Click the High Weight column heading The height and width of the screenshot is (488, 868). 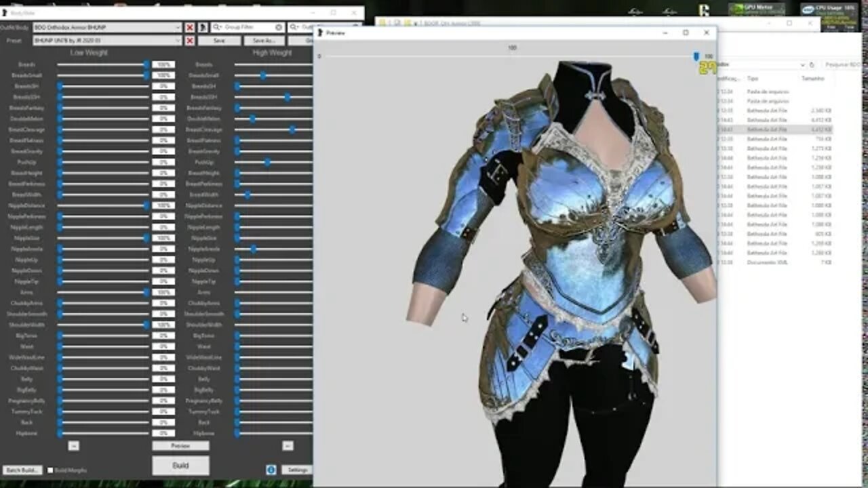pos(272,52)
